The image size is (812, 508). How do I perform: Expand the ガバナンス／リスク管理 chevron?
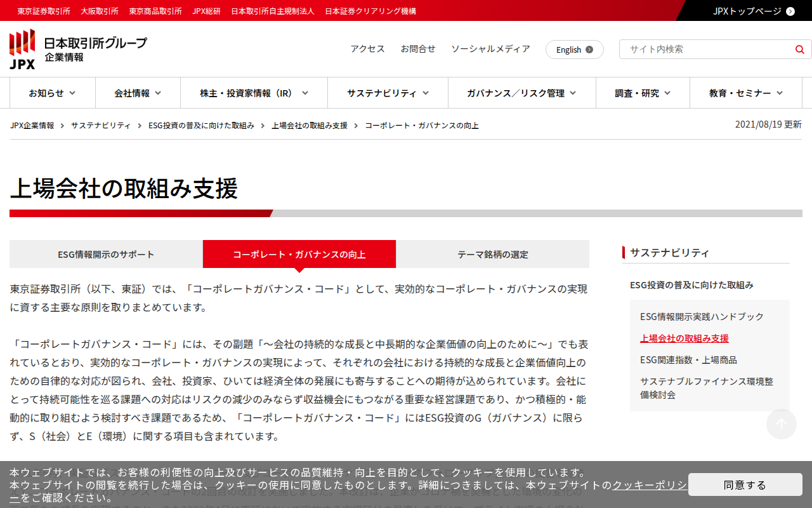573,93
